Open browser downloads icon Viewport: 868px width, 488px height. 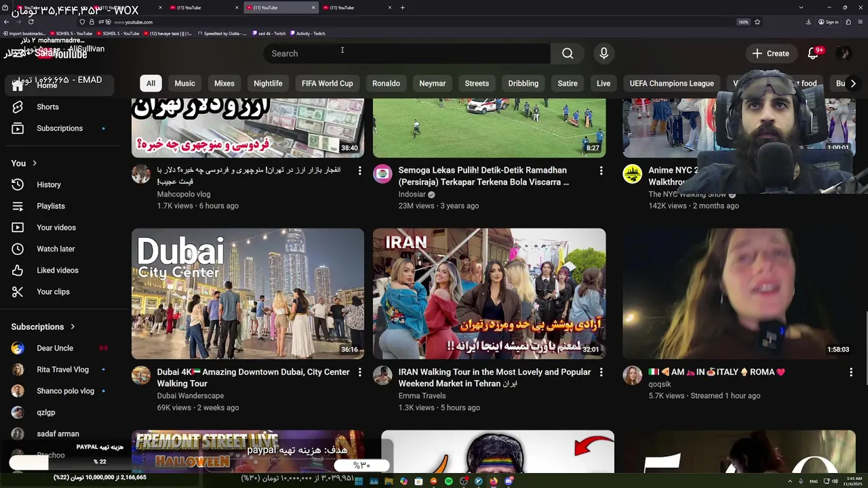point(808,22)
